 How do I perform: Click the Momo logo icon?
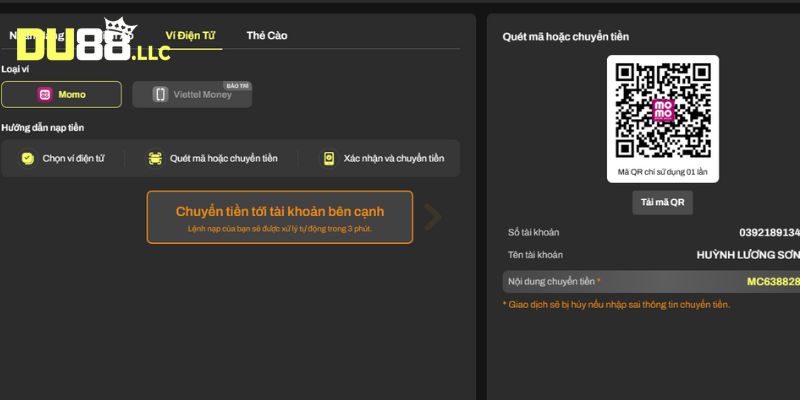tap(45, 94)
